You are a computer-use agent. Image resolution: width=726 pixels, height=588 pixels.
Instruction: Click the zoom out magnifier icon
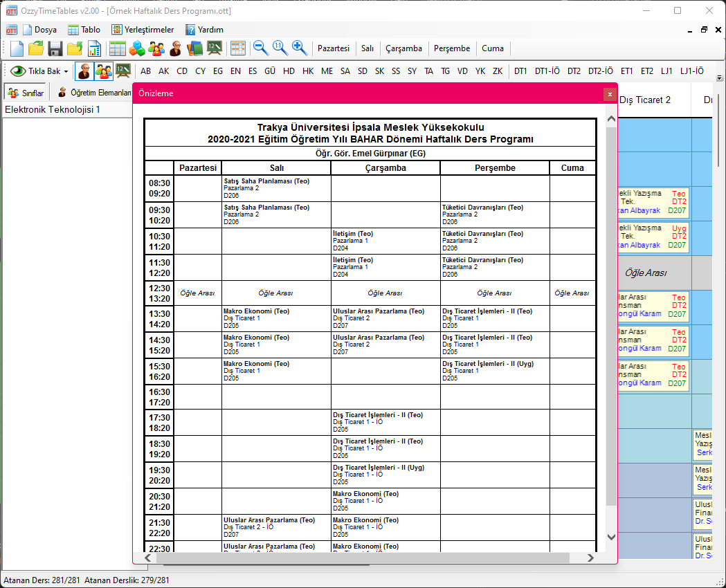[x=260, y=48]
